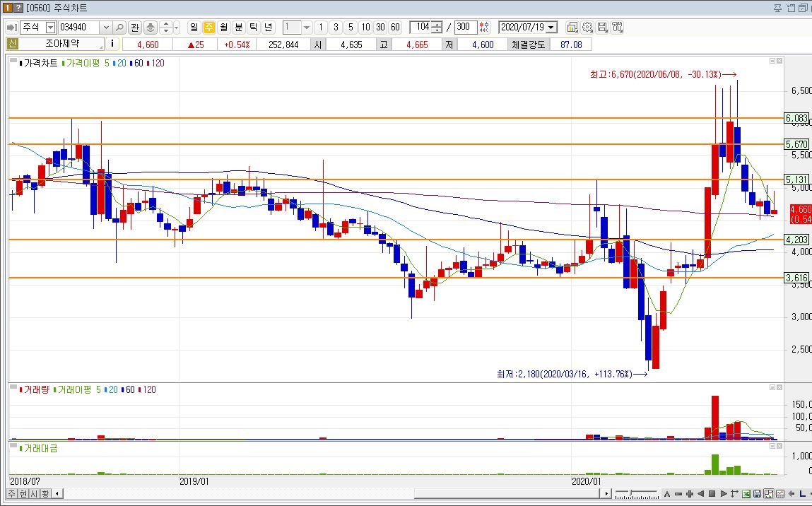
Task: Select the 틱 tick chart period
Action: (254, 27)
